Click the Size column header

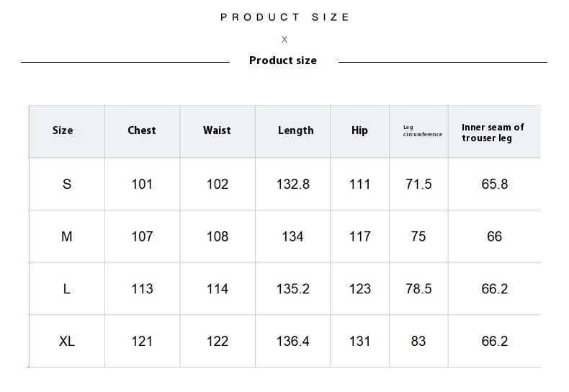pos(63,130)
